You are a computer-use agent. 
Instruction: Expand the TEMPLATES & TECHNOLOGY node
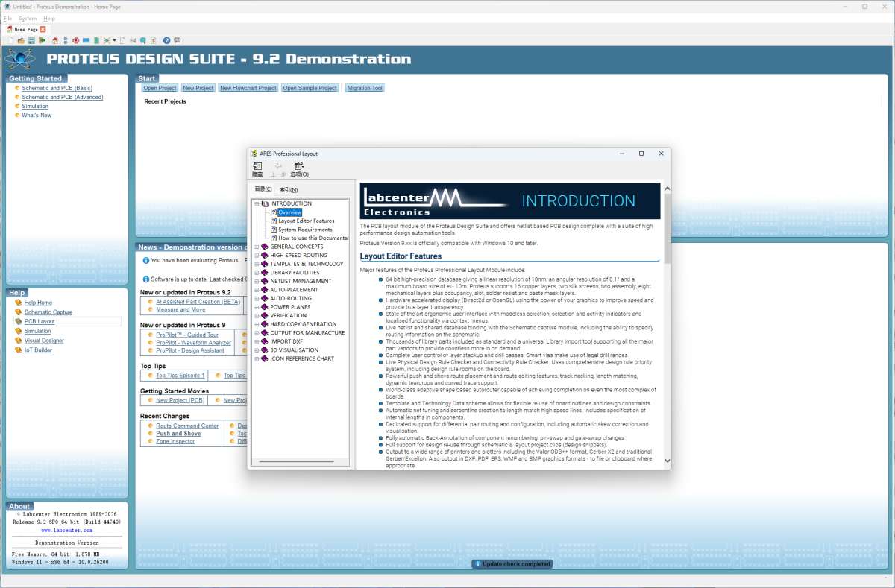(257, 264)
